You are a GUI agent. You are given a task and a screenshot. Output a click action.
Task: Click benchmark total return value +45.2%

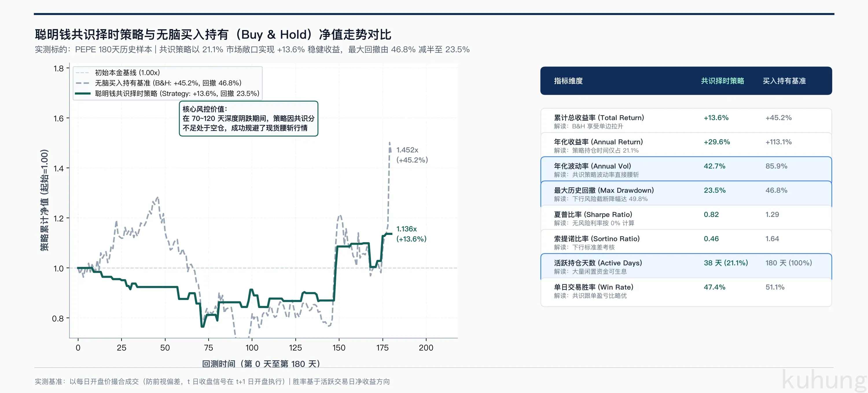tap(778, 118)
